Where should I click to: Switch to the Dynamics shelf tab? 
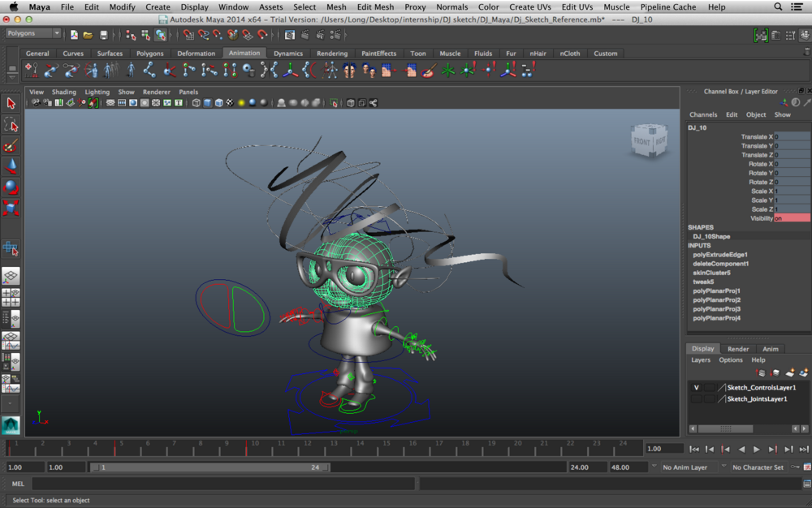287,54
